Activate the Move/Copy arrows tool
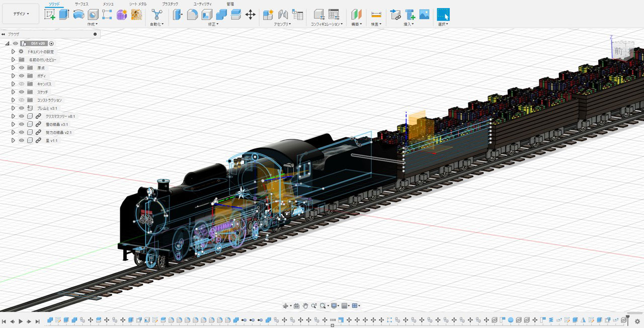The height and width of the screenshot is (328, 644). 250,15
